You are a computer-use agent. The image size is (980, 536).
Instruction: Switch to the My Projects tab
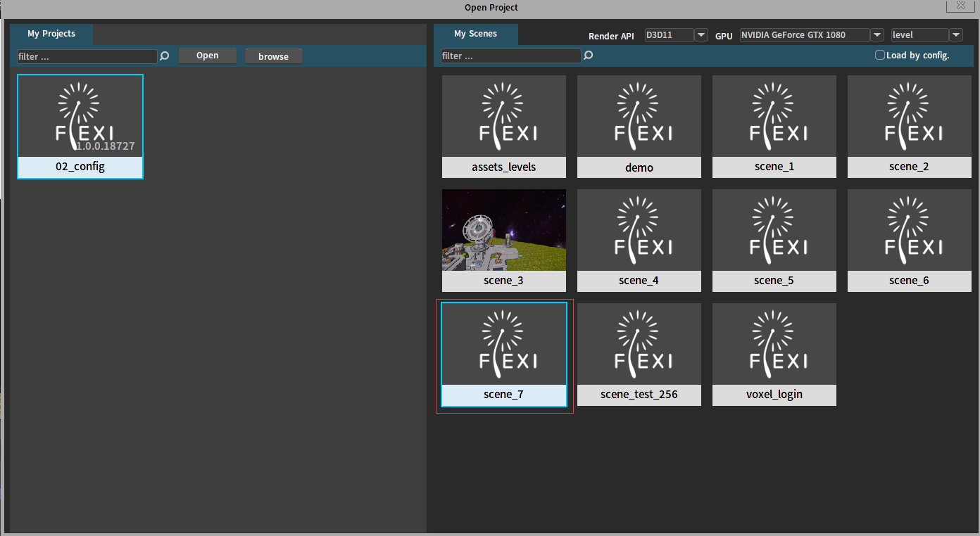coord(51,34)
